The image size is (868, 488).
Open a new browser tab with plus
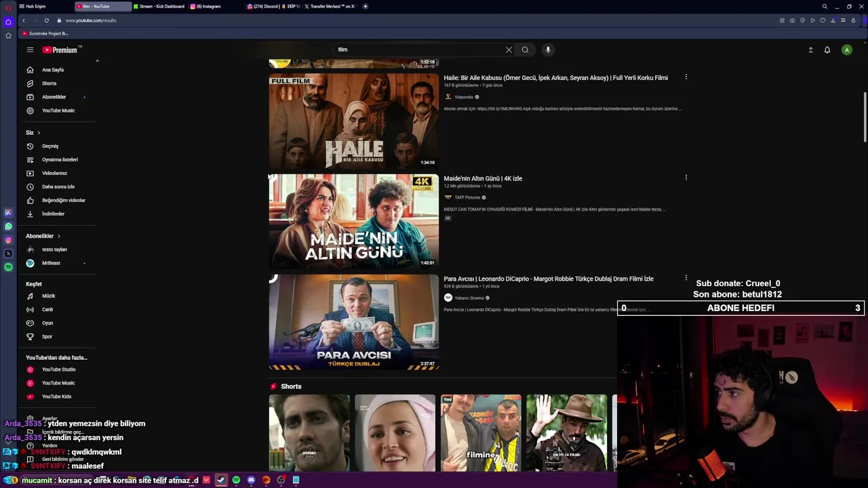pos(366,6)
